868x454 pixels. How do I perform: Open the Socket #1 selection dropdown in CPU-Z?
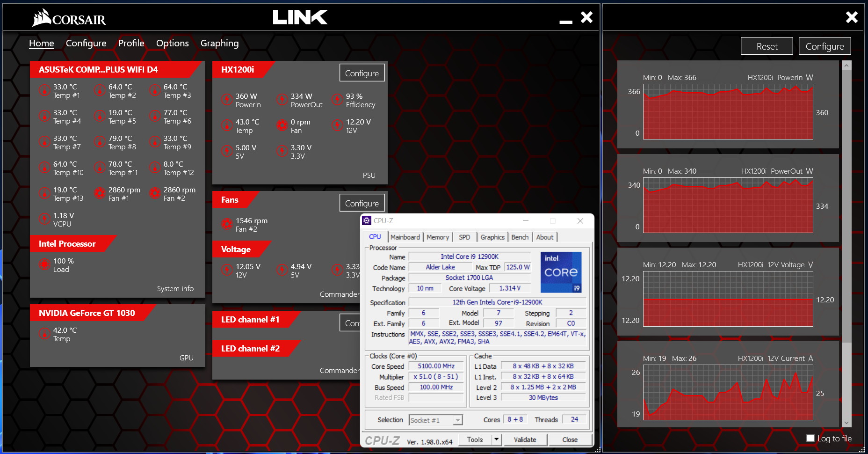[x=436, y=420]
